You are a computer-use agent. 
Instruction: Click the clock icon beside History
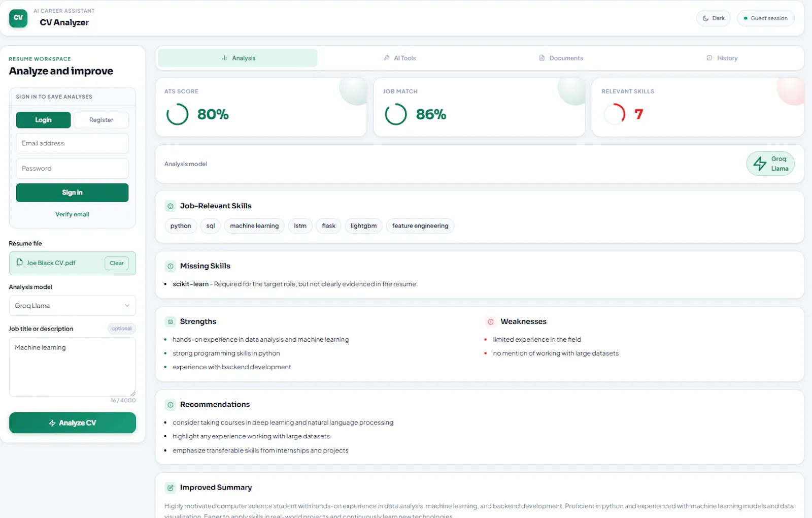(709, 58)
